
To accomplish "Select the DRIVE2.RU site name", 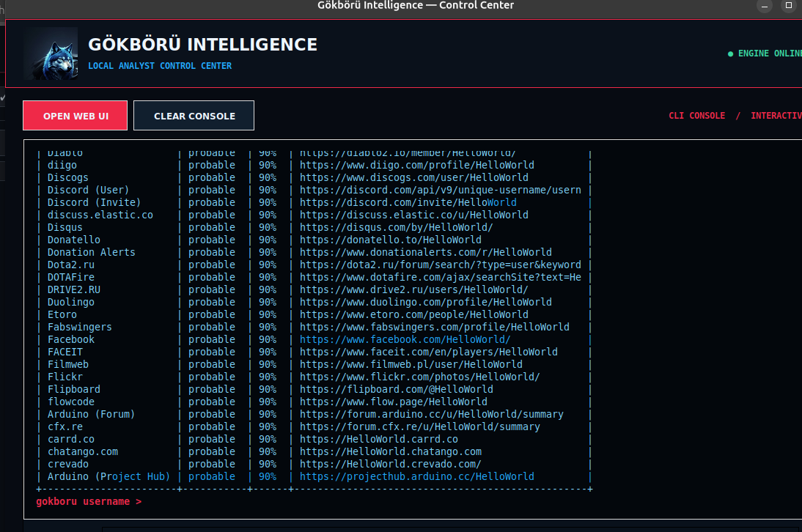I will tap(73, 289).
